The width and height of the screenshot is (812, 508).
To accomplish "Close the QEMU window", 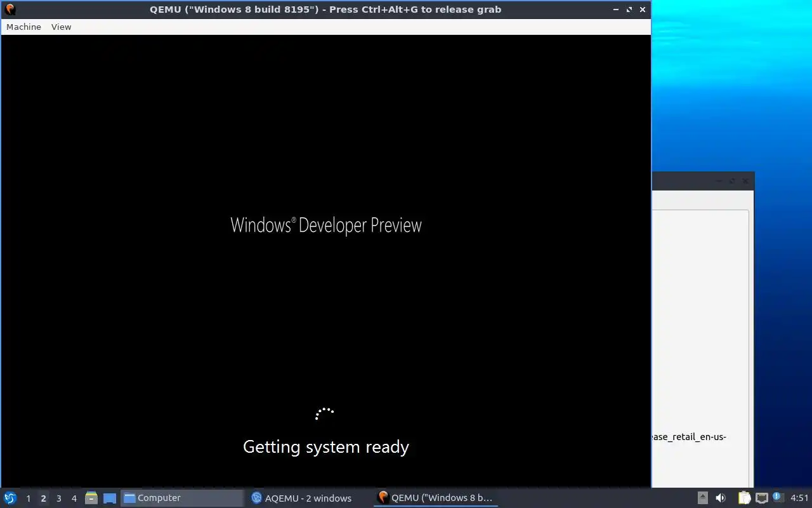I will click(643, 10).
